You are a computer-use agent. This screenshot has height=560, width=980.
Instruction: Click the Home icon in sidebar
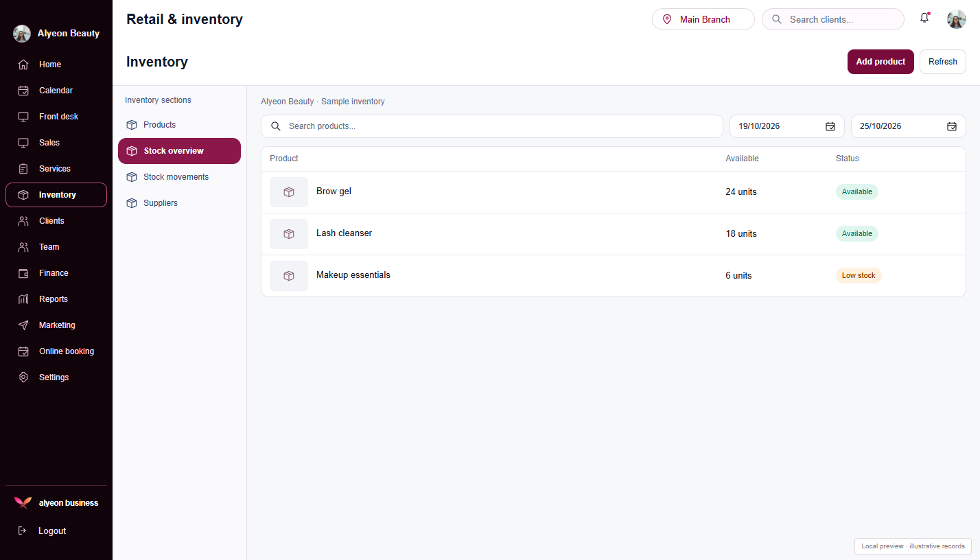pos(23,65)
